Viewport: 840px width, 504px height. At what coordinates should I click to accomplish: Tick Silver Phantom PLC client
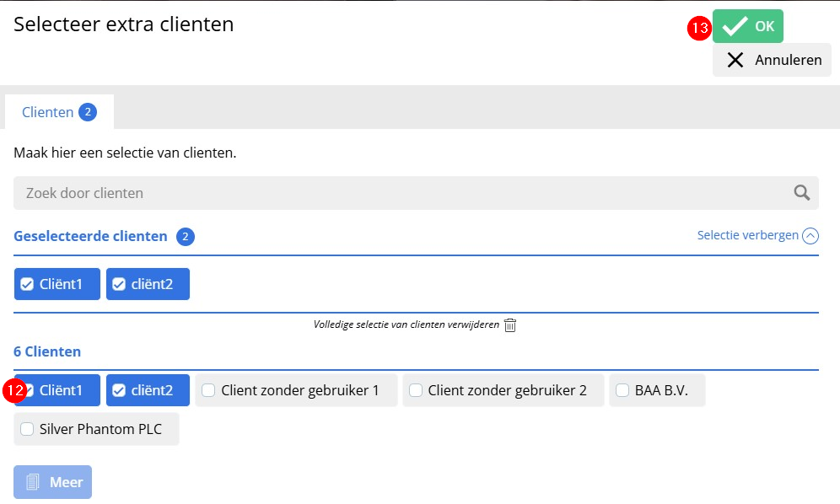96,429
